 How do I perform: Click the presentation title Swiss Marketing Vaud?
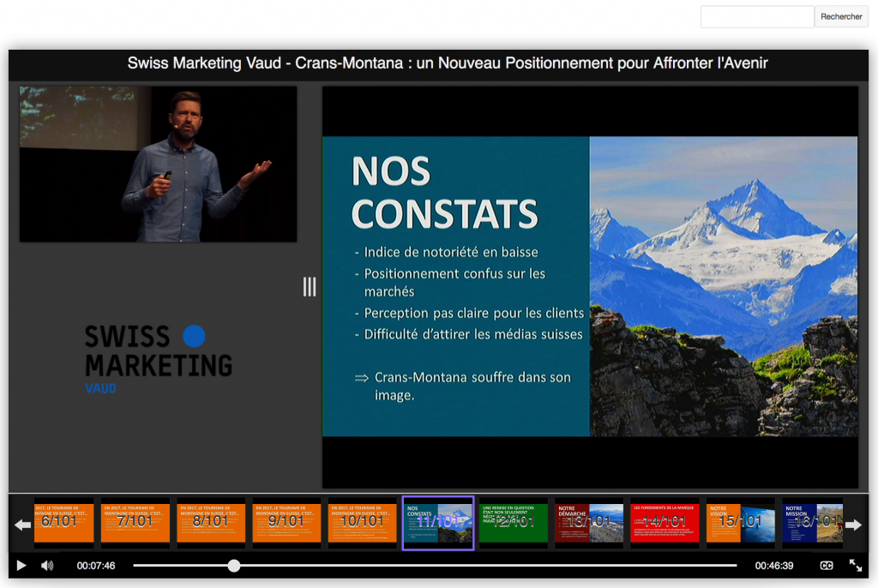(448, 63)
